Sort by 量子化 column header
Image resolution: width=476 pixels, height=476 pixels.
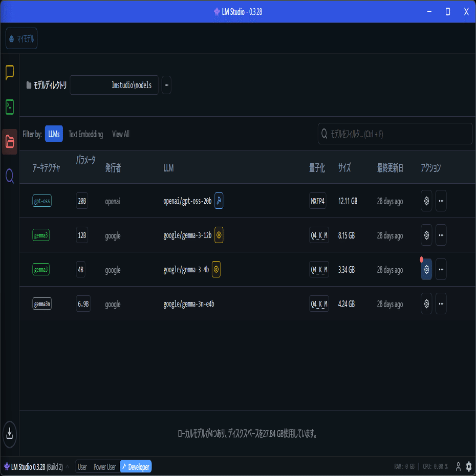(317, 167)
